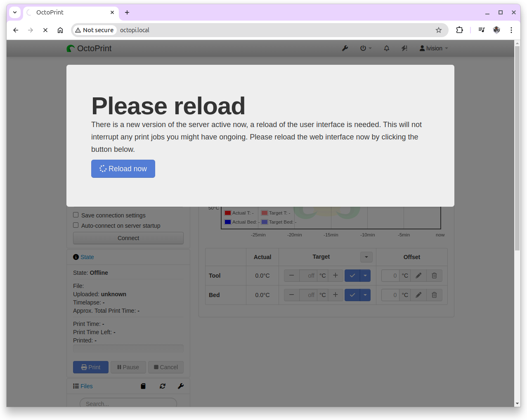Toggle Actual T legend red swatch
527x420 pixels.
(x=228, y=213)
